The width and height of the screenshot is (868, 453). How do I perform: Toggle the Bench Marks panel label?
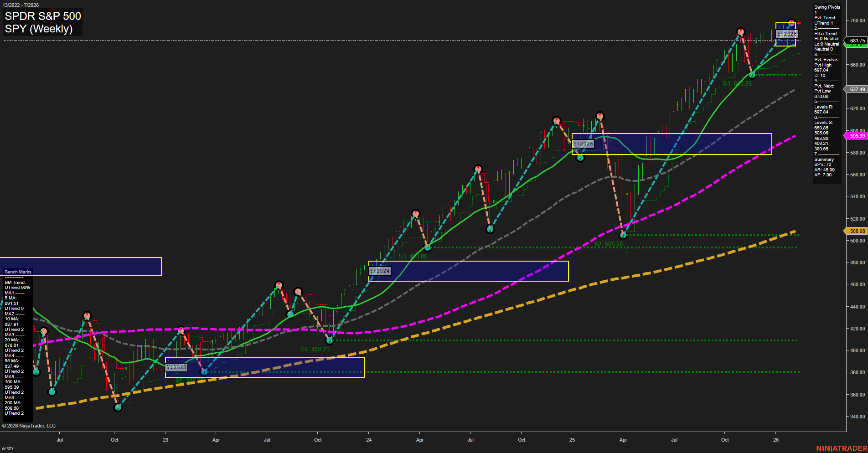(17, 272)
